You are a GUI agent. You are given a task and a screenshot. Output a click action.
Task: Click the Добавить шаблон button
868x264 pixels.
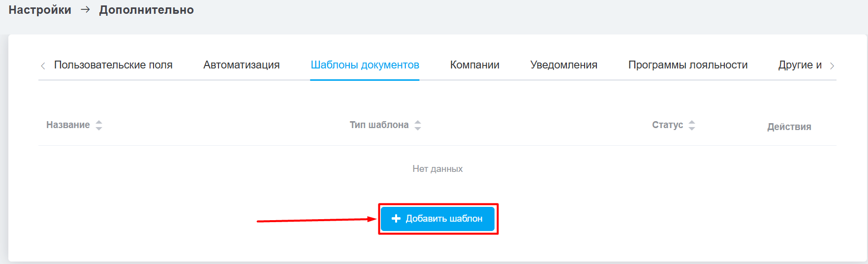(x=437, y=219)
